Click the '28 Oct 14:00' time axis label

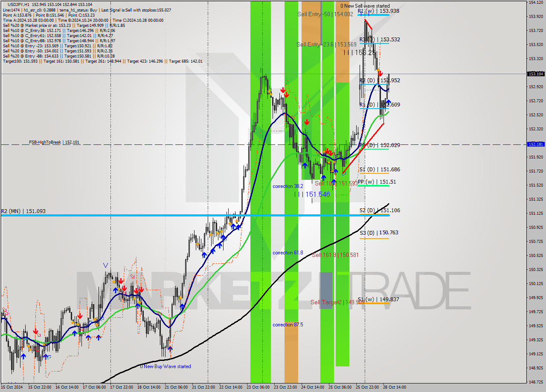click(x=394, y=387)
